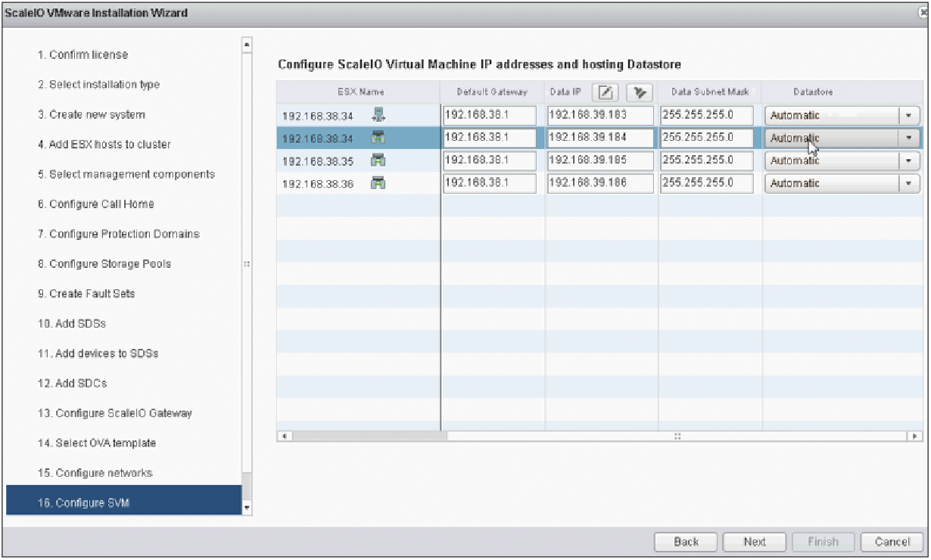Screen dimensions: 931x560
Task: Open step 11 Add devices to SDSs
Action: click(97, 353)
